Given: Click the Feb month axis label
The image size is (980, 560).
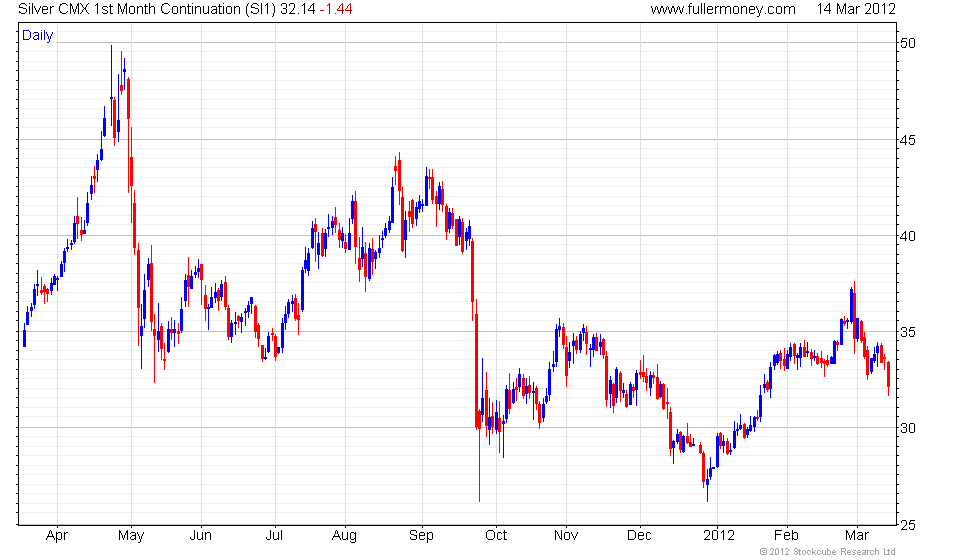Looking at the screenshot, I should point(786,536).
